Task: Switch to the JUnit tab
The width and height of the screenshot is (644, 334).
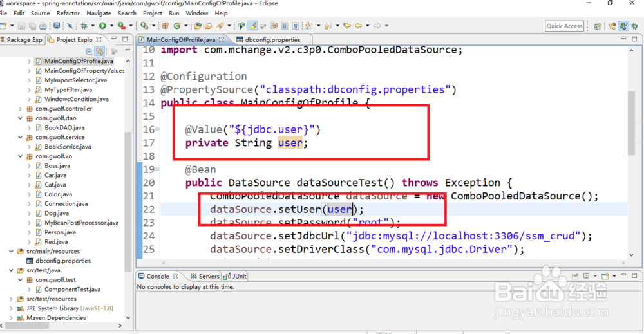Action: point(235,276)
